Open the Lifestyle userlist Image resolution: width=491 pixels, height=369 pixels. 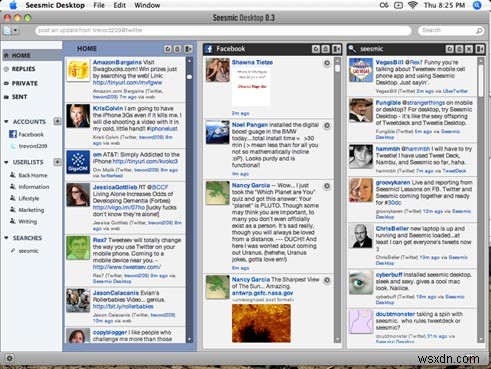tap(25, 198)
